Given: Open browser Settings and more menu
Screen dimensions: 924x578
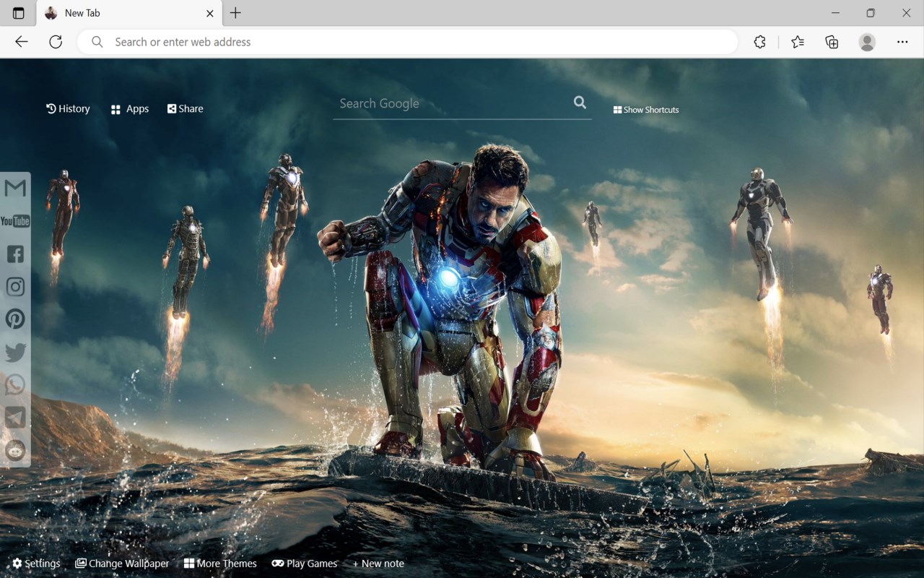Looking at the screenshot, I should [902, 42].
